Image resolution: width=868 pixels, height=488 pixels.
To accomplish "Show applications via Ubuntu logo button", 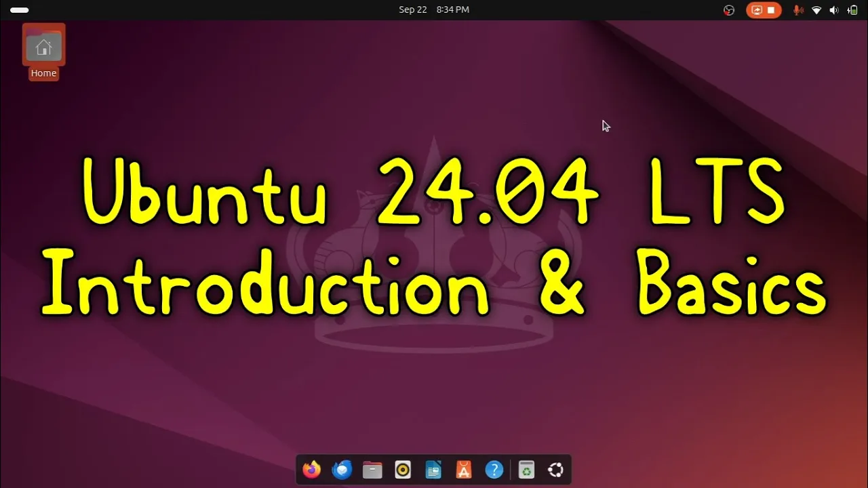I will coord(555,470).
